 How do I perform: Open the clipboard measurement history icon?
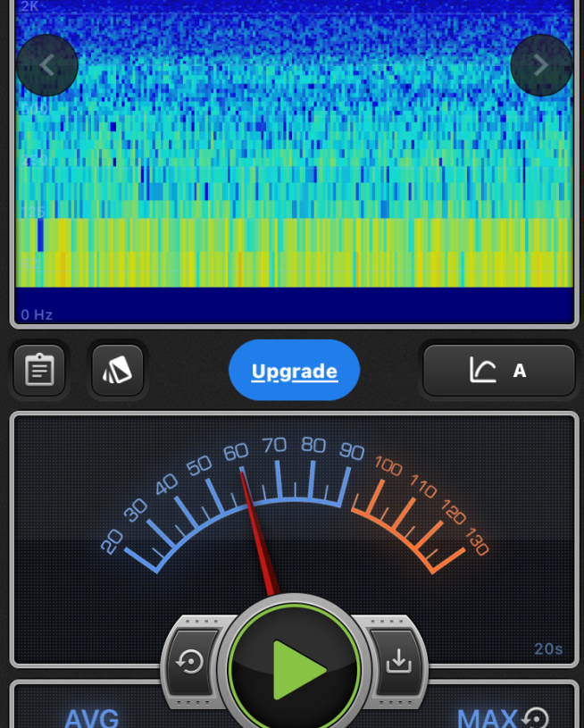(39, 370)
